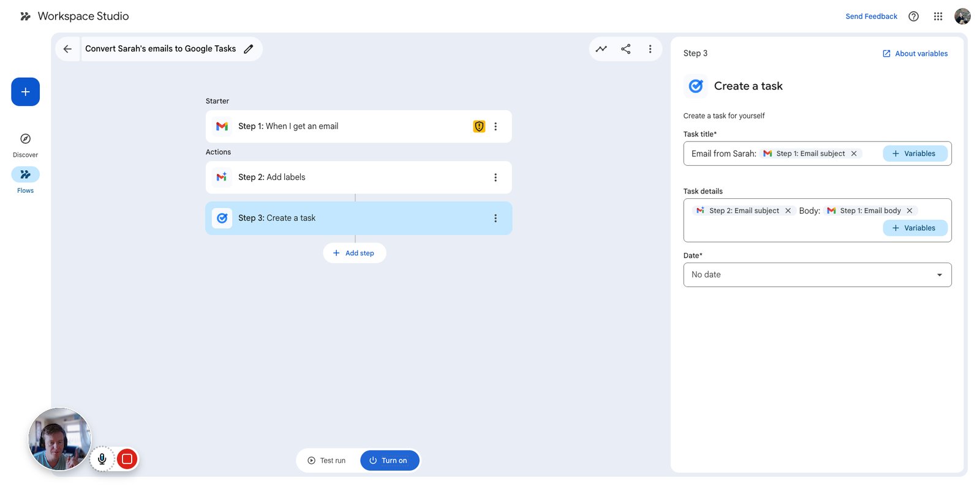Open the account profile avatar
980x489 pixels.
pyautogui.click(x=962, y=17)
